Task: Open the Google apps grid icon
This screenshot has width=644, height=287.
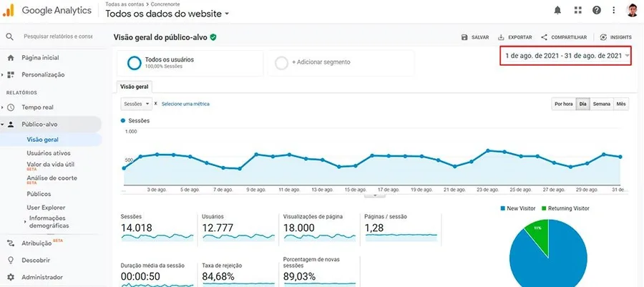Action: coord(577,10)
